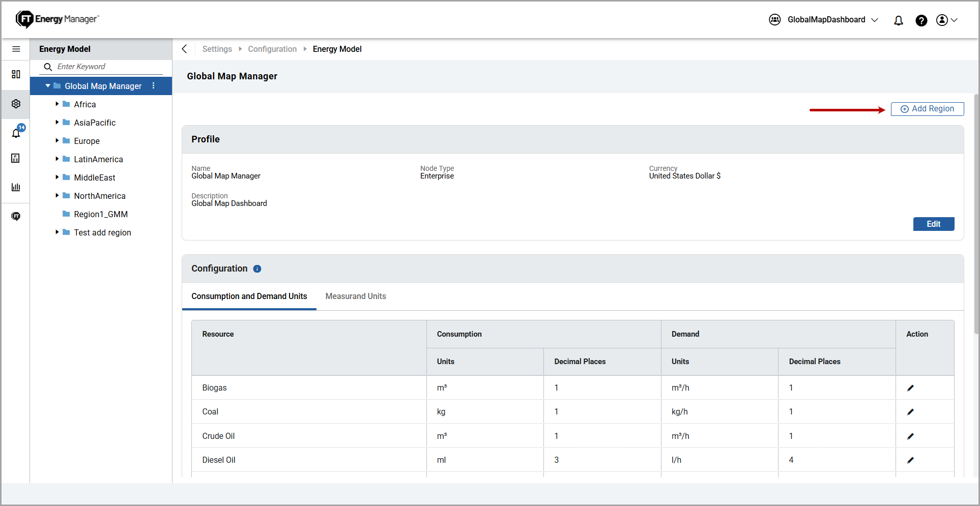
Task: Select AsiaPacific in the tree
Action: coord(95,123)
